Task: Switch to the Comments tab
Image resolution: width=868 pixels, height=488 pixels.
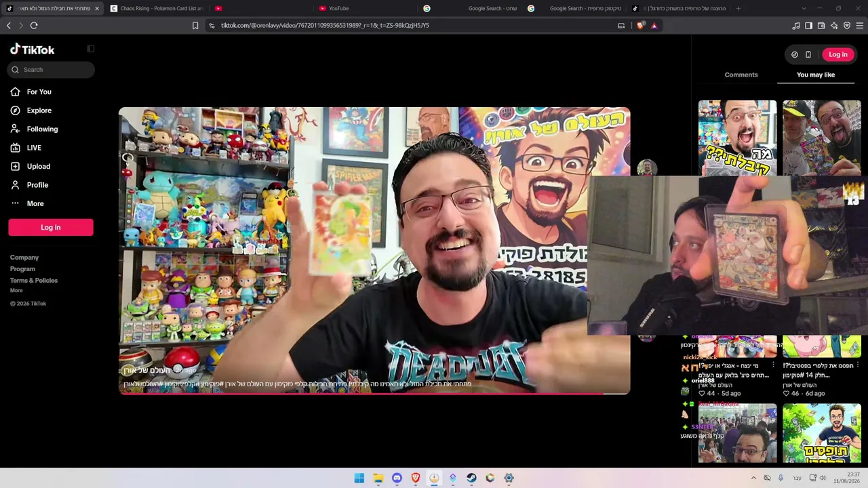Action: [x=741, y=75]
